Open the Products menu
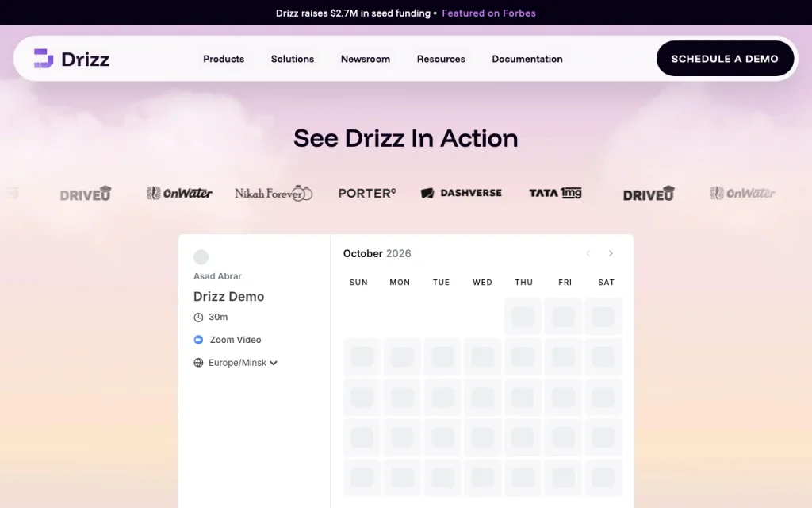The image size is (812, 508). 224,59
